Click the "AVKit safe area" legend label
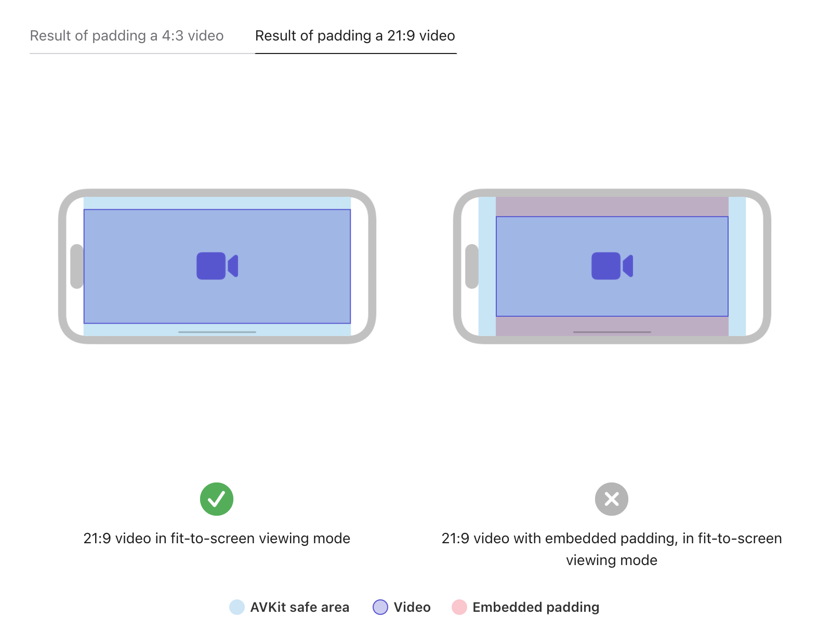The image size is (818, 644). click(x=300, y=607)
